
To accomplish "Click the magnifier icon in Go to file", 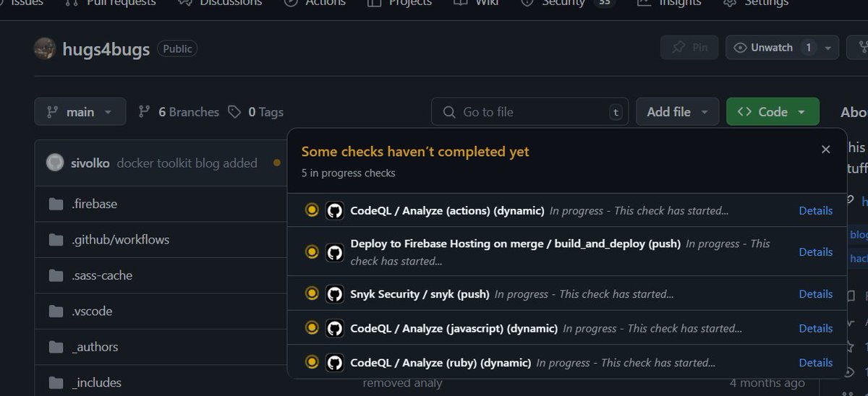I will pyautogui.click(x=449, y=112).
